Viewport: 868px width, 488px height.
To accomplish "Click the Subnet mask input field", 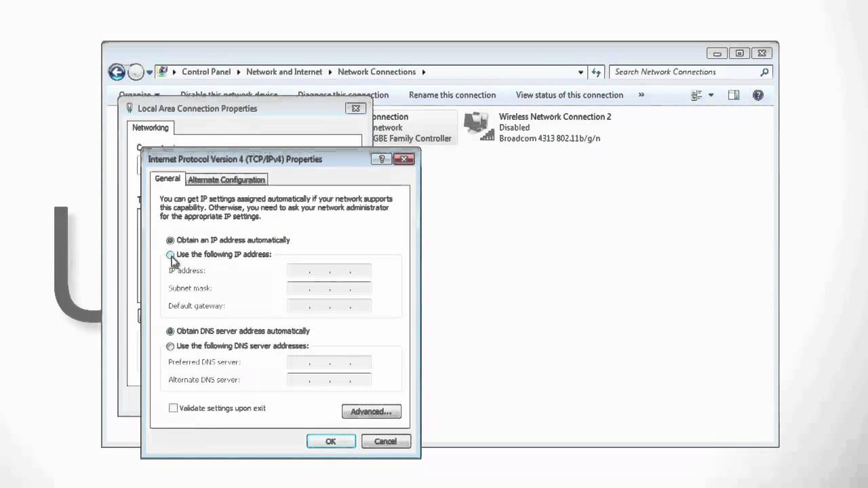I will click(x=330, y=289).
